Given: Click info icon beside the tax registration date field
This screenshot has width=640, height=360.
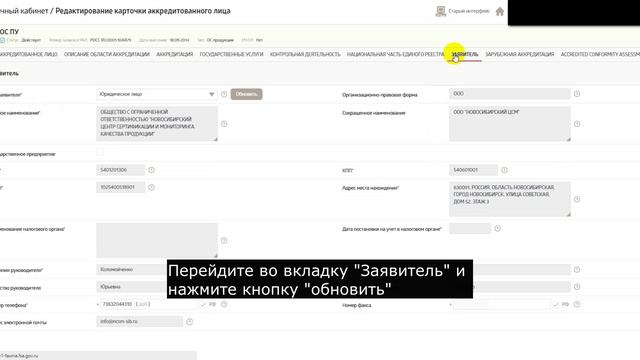Looking at the screenshot, I should coord(498,229).
